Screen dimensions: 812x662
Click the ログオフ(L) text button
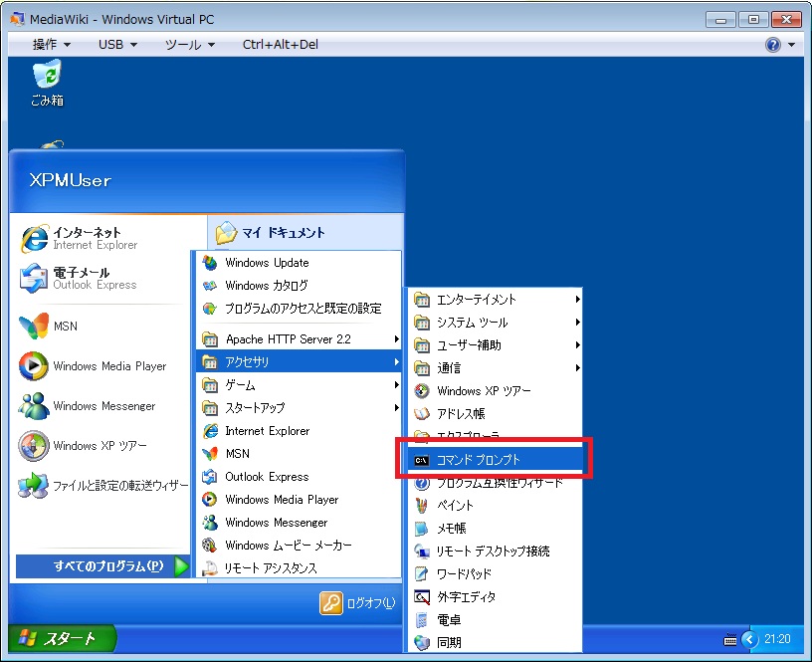(371, 603)
